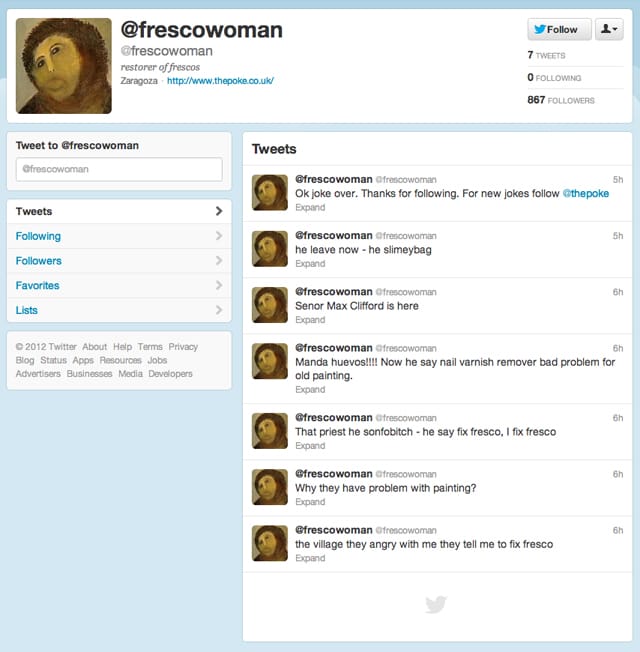The height and width of the screenshot is (652, 640).
Task: Click the @thepoke mention link
Action: (586, 193)
